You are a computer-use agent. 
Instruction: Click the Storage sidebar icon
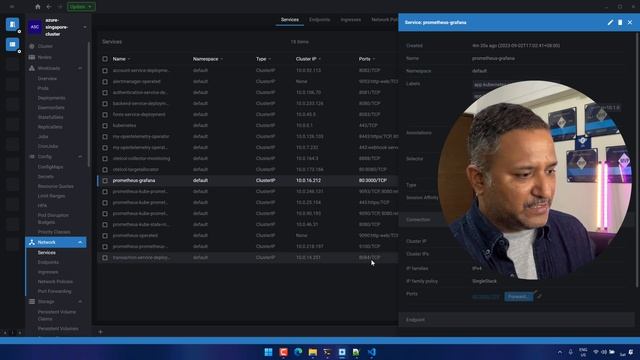tap(32, 302)
